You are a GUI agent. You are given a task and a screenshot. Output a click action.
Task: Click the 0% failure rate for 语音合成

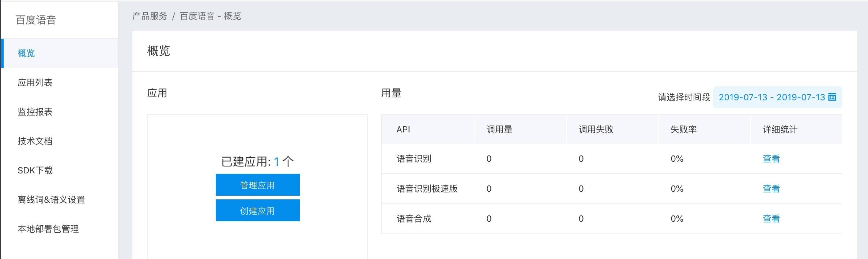[x=677, y=218]
